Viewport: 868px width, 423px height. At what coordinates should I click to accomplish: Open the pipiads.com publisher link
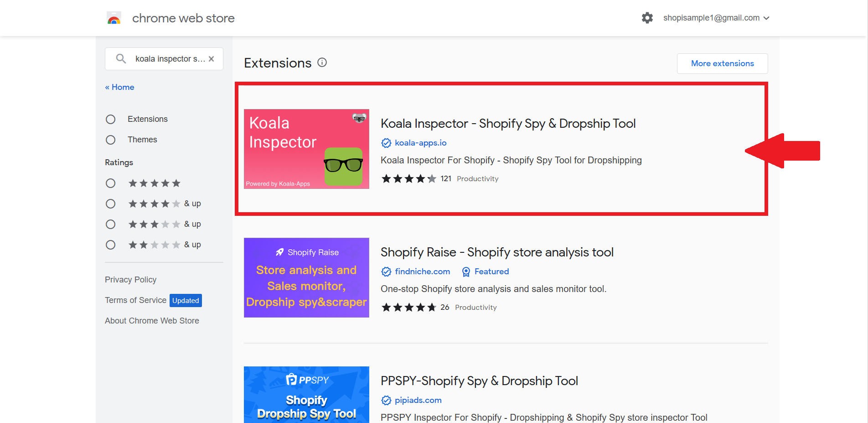coord(418,400)
